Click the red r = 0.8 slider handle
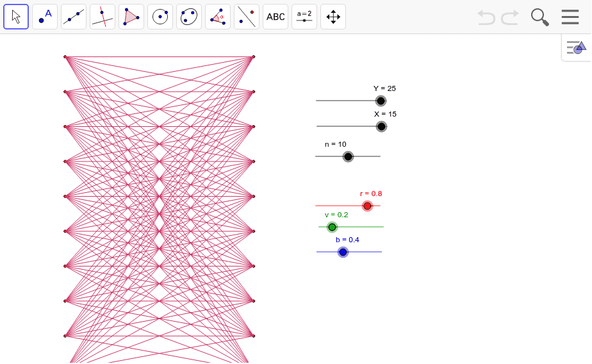The height and width of the screenshot is (364, 592). [367, 206]
